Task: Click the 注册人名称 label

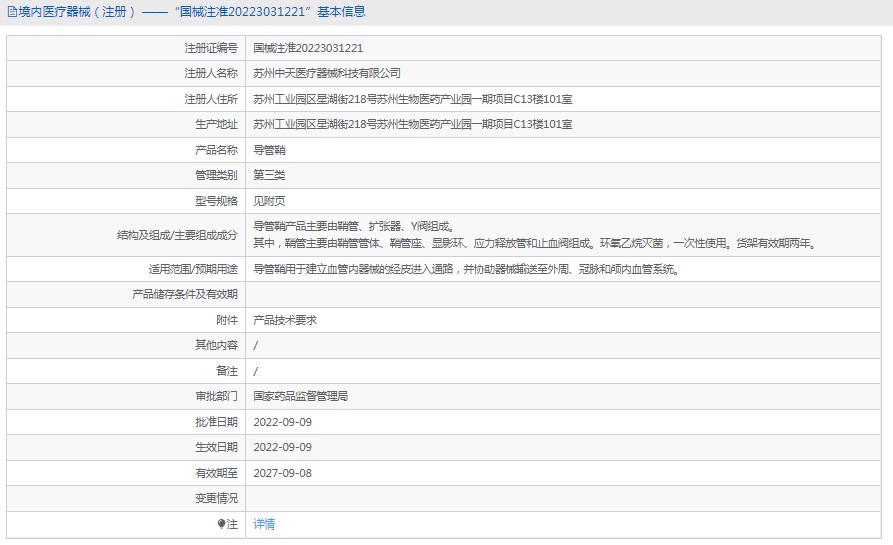Action: (x=211, y=73)
